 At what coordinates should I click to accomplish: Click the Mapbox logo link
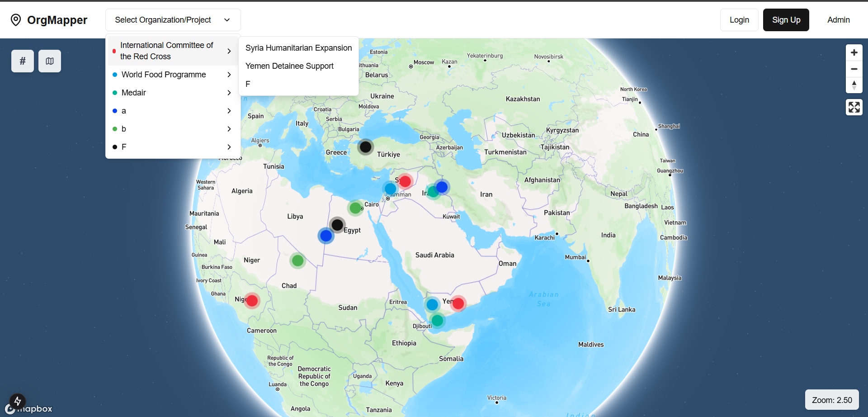(x=28, y=408)
